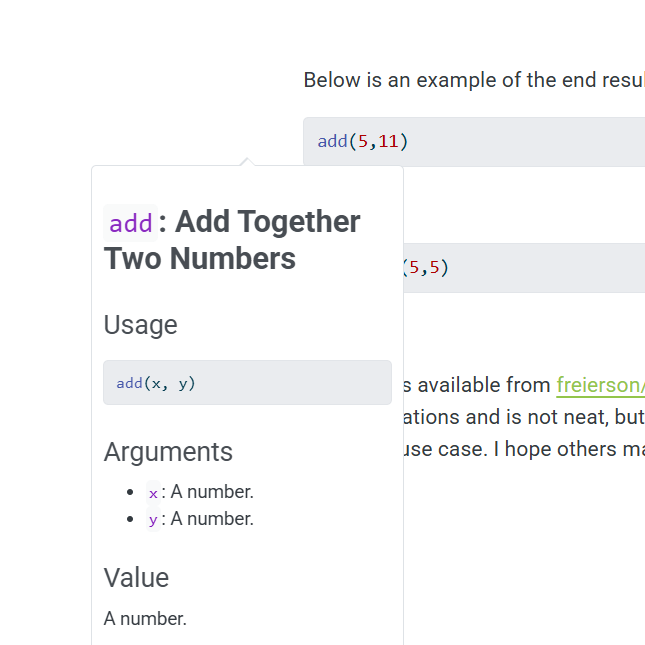Viewport: 645px width, 645px height.
Task: Click the Value heading in the tooltip
Action: click(136, 578)
